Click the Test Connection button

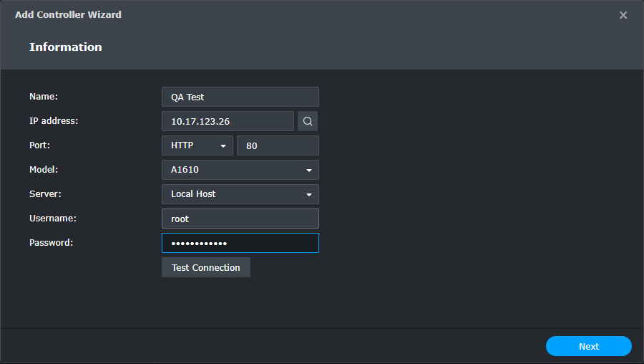(x=206, y=267)
